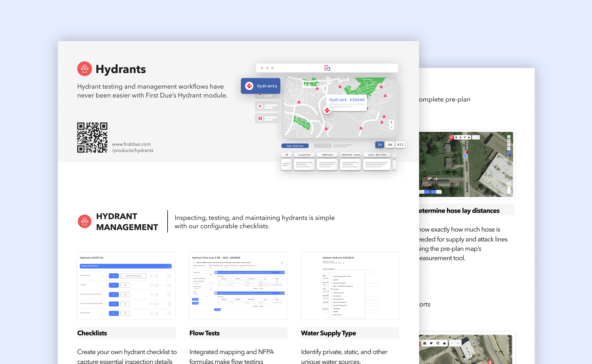Select the red notification bell on the satellite map
This screenshot has height=364, width=592.
[x=451, y=137]
